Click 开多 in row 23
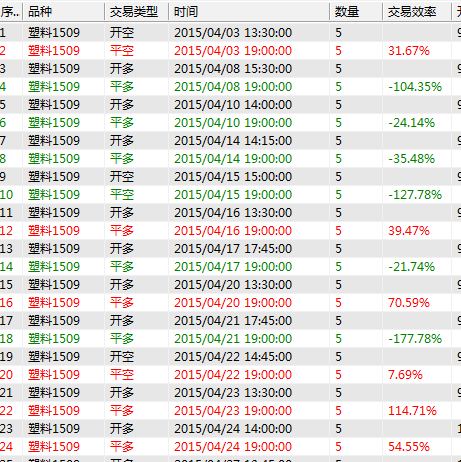 pos(122,429)
